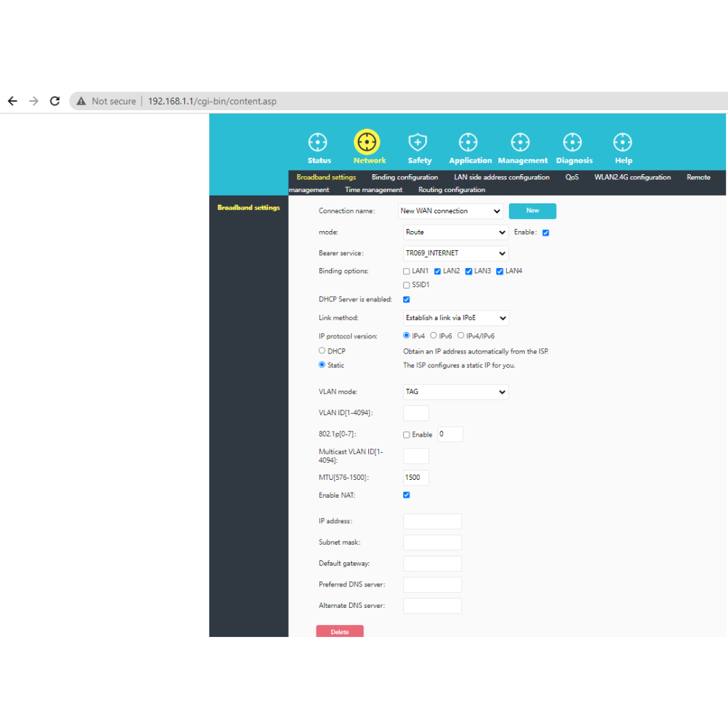Open the Remote management tab
Image resolution: width=728 pixels, height=728 pixels.
click(698, 177)
